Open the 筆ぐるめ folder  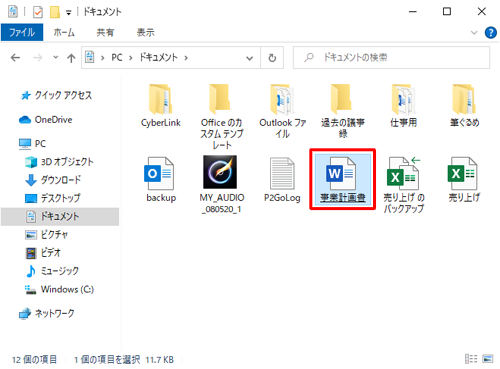[464, 106]
